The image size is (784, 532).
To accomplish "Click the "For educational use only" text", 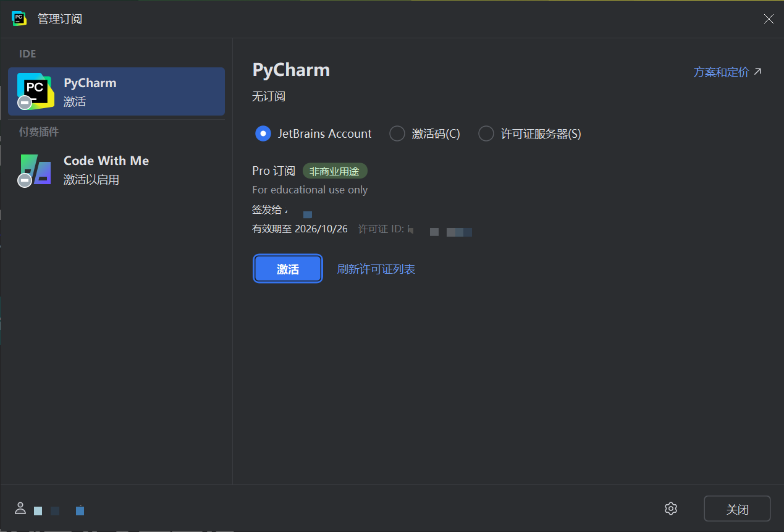I will tap(310, 190).
